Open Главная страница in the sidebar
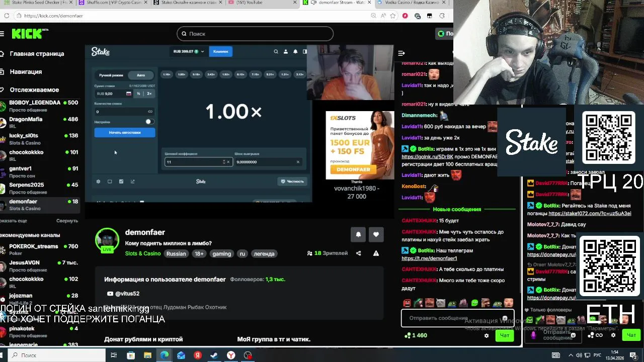The width and height of the screenshot is (644, 362). tap(37, 54)
